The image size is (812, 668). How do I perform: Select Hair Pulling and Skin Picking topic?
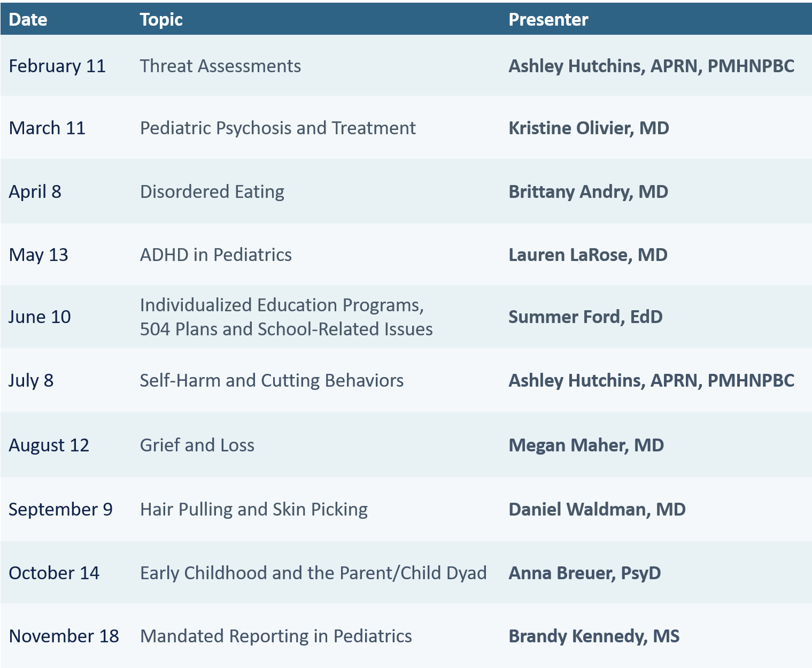253,510
